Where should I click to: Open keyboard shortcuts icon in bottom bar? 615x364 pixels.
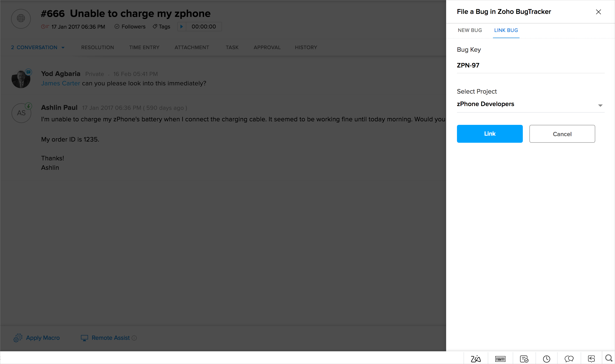coord(500,359)
